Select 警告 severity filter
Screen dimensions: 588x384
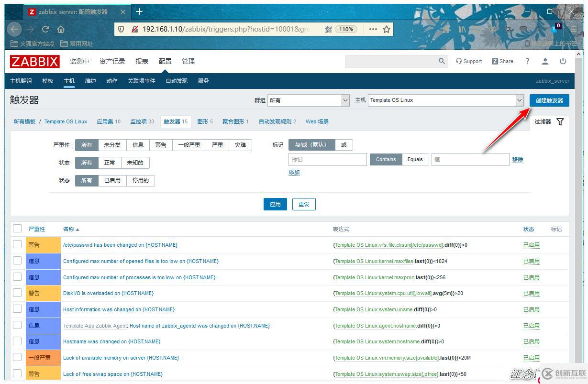tap(161, 145)
